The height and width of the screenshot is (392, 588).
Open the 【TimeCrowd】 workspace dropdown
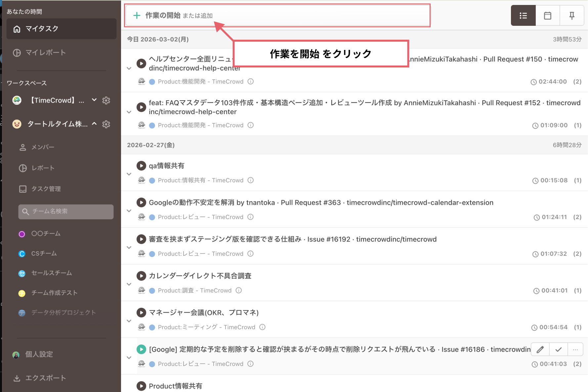click(94, 100)
